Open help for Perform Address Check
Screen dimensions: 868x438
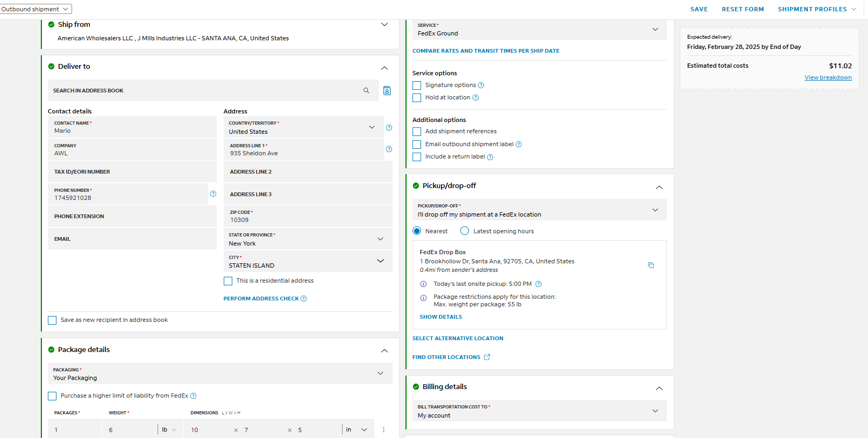(x=304, y=299)
